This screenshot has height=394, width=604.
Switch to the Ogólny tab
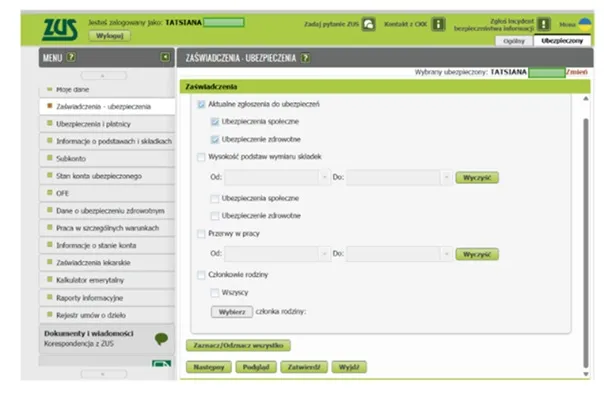514,41
